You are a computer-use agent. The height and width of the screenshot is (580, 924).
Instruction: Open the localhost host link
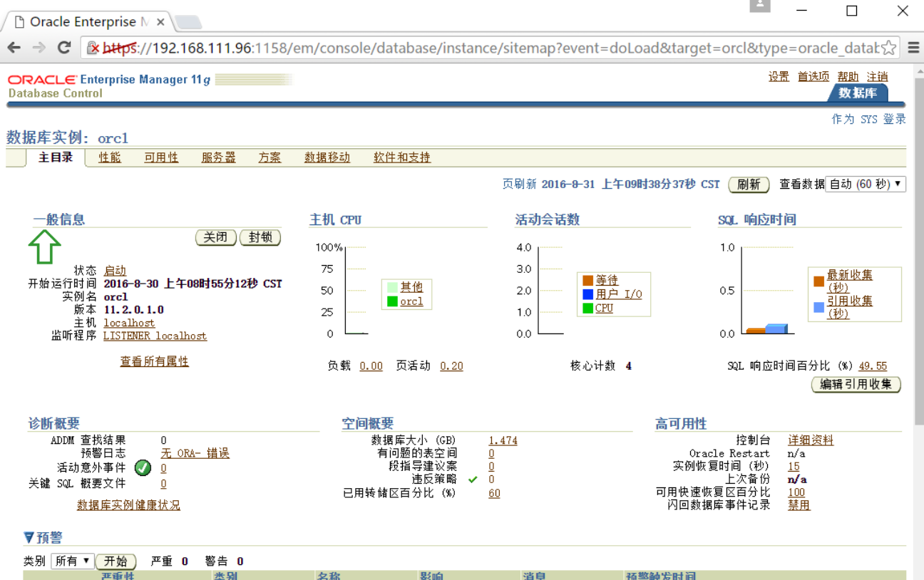pos(129,323)
